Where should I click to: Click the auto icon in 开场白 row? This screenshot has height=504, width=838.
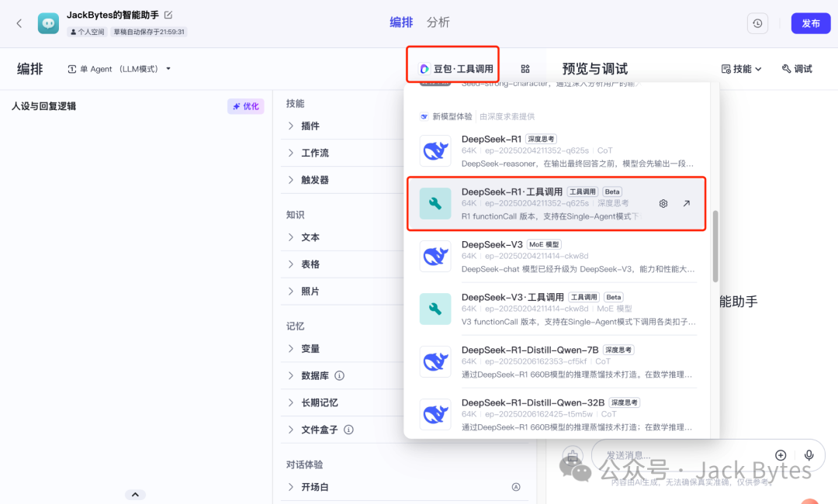[516, 487]
